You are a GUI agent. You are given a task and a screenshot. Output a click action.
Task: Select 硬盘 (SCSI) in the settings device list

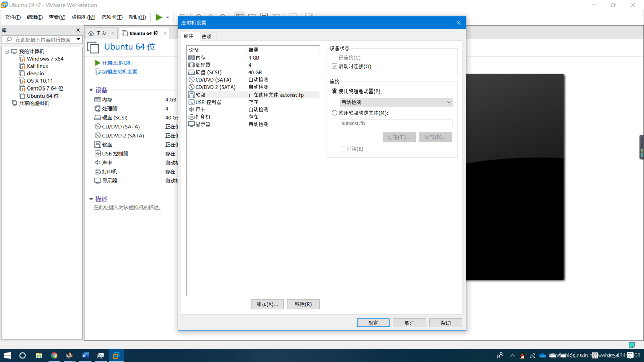coord(253,72)
